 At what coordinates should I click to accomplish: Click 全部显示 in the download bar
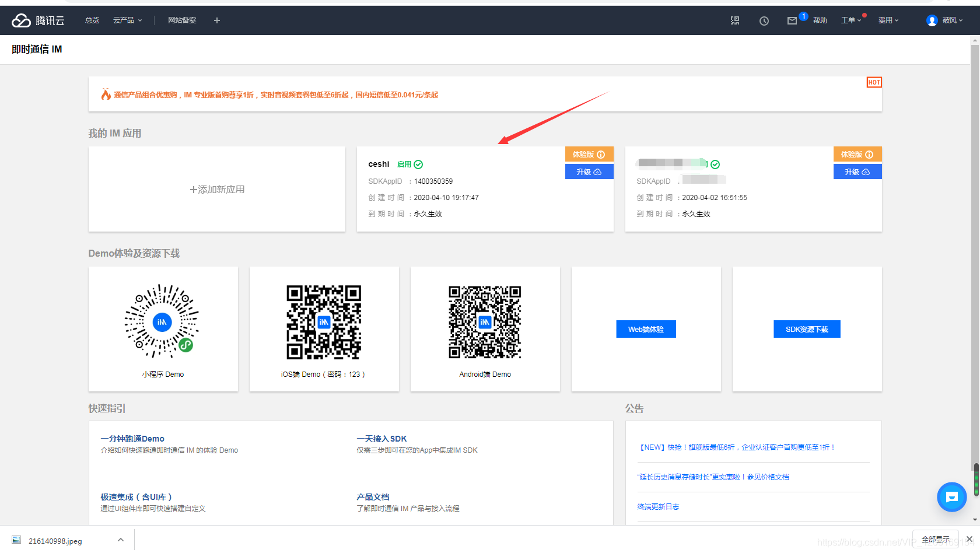click(935, 539)
